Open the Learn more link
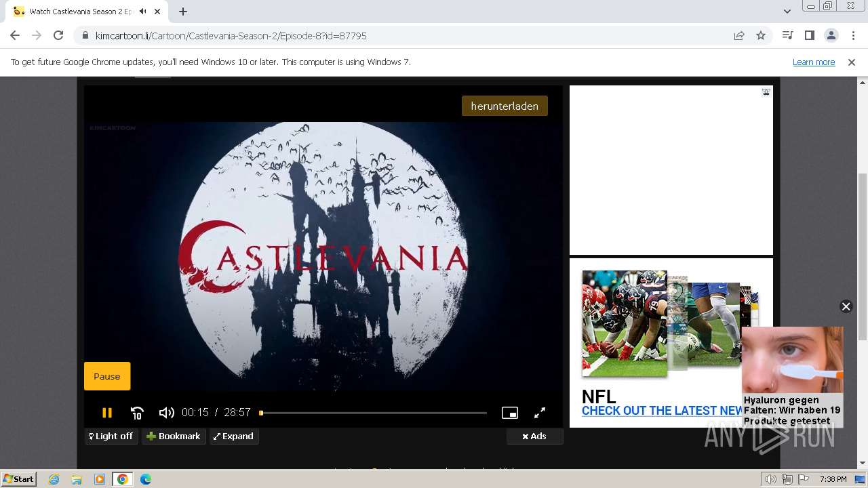Image resolution: width=868 pixels, height=488 pixels. click(814, 62)
